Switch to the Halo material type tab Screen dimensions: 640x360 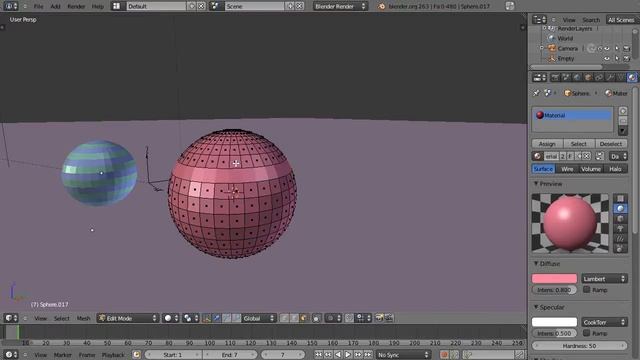[x=615, y=169]
